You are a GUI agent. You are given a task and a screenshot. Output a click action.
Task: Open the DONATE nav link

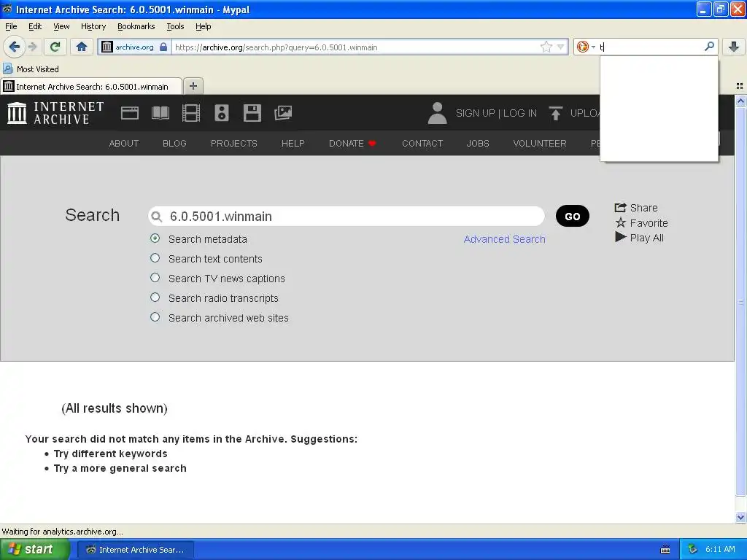click(352, 144)
